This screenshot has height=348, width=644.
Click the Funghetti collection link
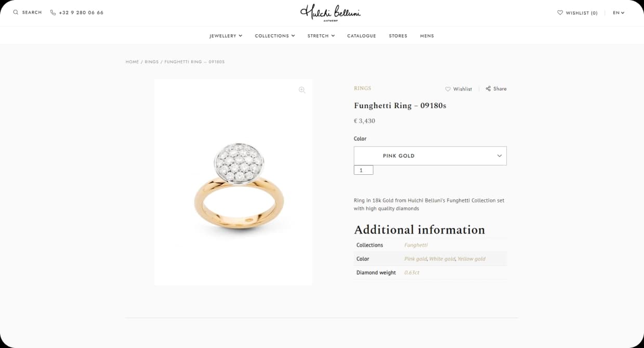[416, 245]
